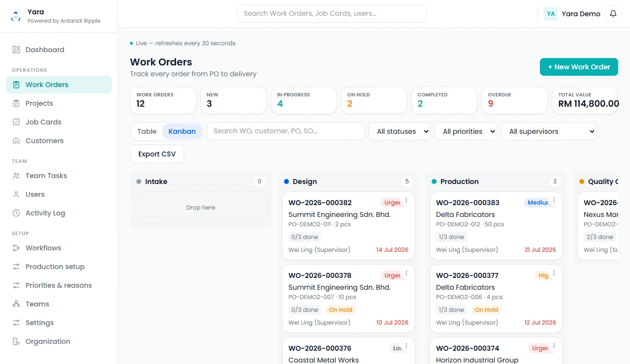
Task: Click the In Progress stat card
Action: pos(304,100)
